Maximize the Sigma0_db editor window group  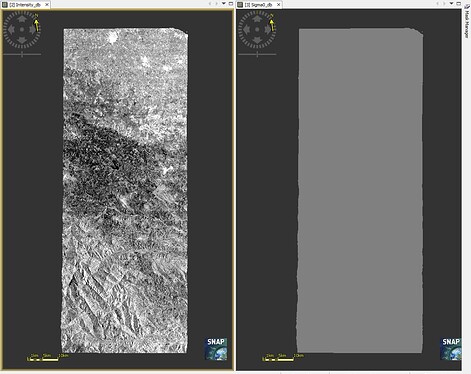pos(459,3)
